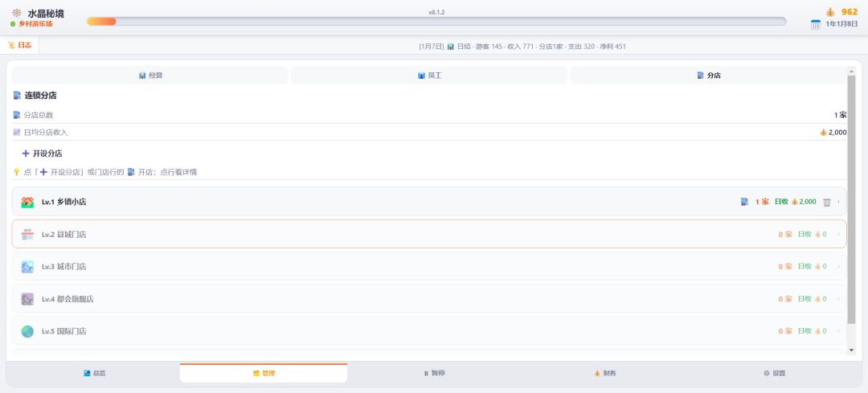Click the chart icon beside 日均分店收入

(x=17, y=133)
